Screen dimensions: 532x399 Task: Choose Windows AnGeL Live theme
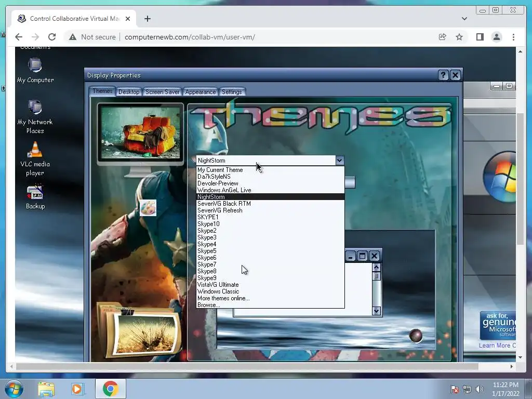pos(270,190)
